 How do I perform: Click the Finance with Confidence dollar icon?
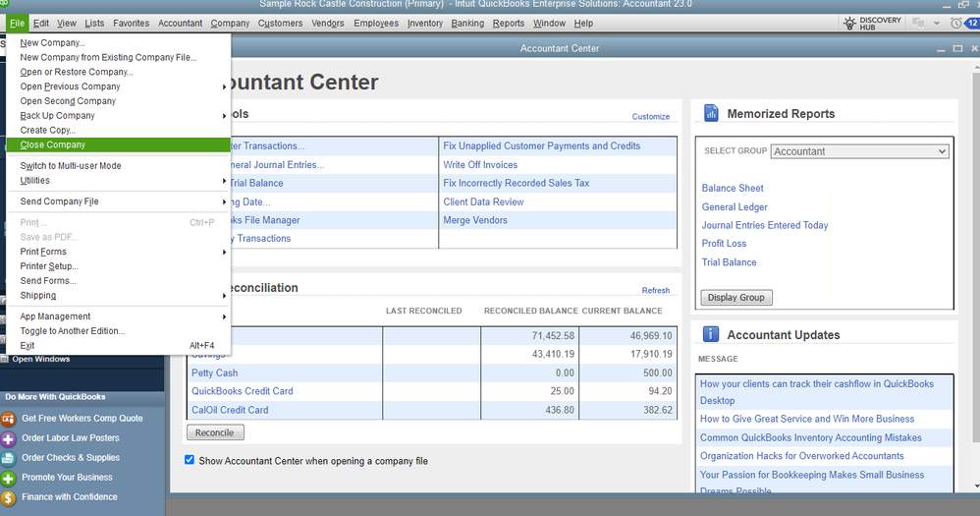pyautogui.click(x=9, y=497)
